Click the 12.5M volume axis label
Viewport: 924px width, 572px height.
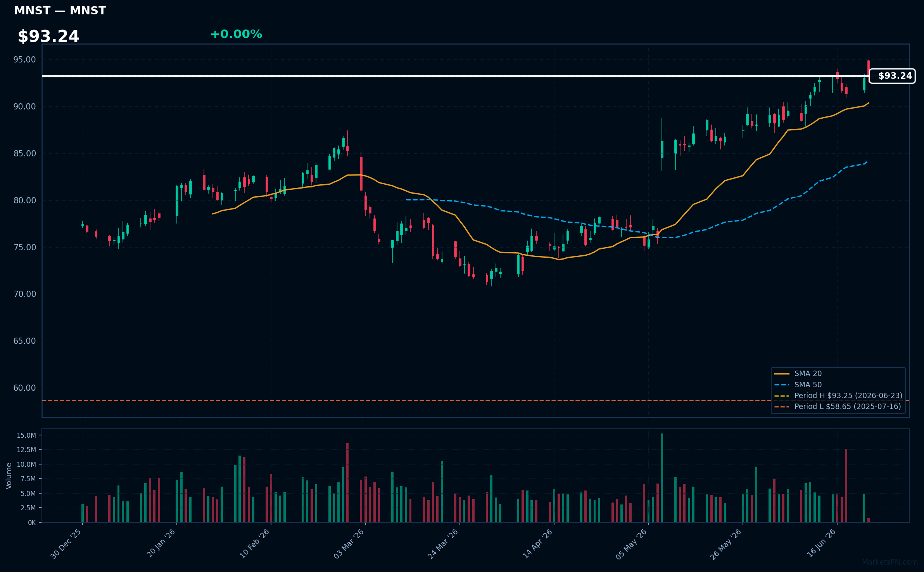coord(26,450)
